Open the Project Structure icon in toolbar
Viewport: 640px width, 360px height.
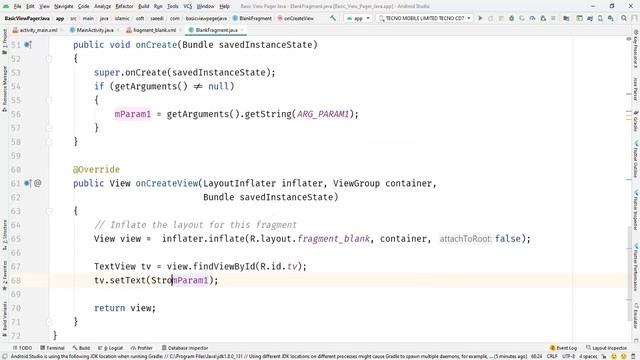566,18
